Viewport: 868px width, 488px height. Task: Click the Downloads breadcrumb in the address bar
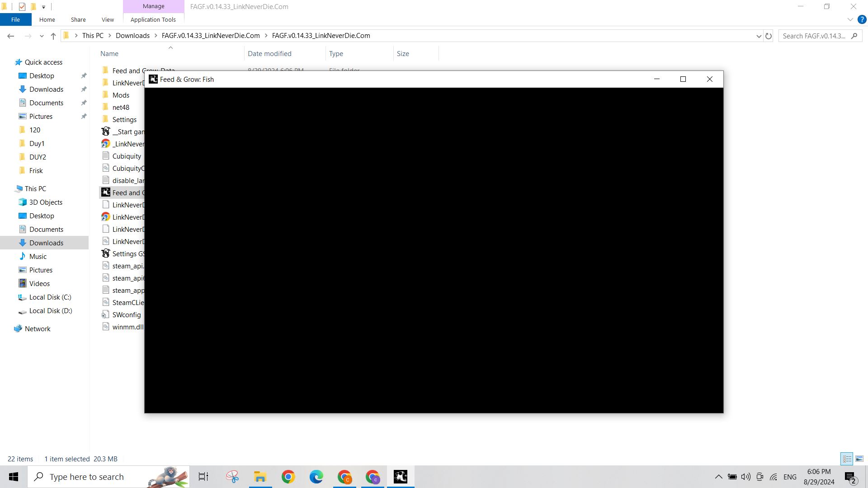[x=132, y=36]
